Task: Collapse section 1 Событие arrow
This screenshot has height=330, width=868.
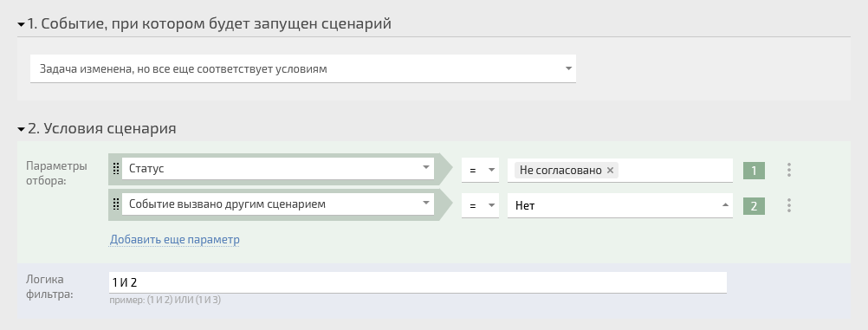Action: coord(21,24)
